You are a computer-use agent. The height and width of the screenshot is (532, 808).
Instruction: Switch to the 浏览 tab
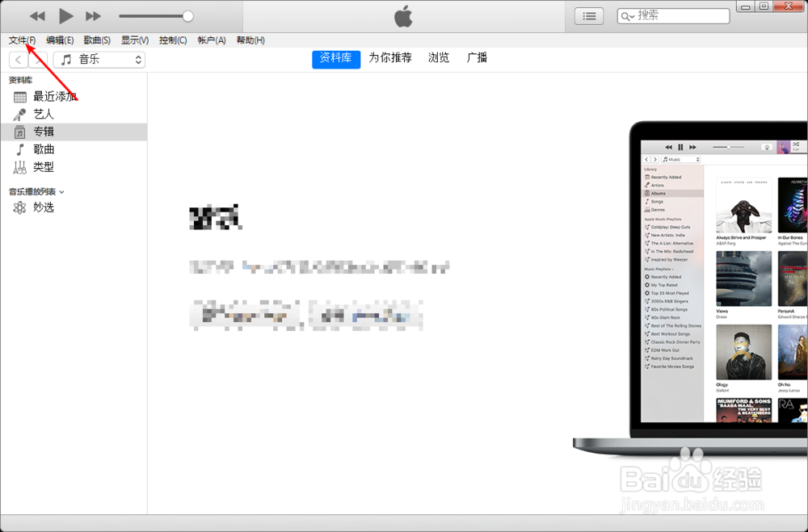pos(439,58)
